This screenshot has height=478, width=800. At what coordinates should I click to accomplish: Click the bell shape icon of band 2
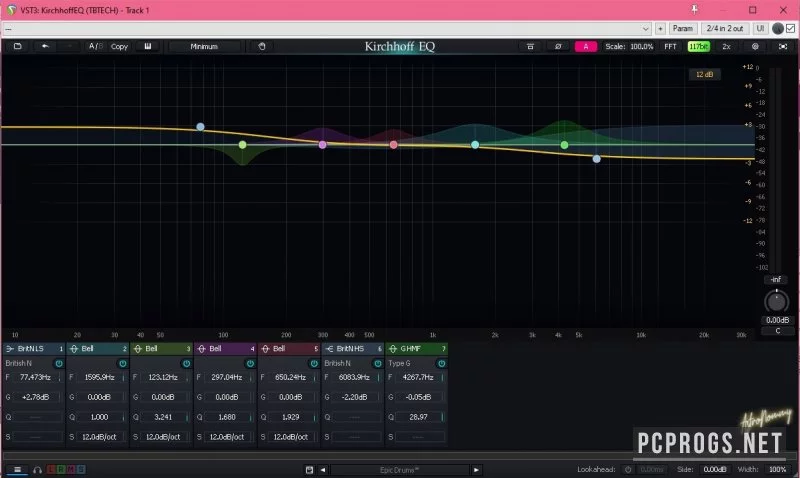point(74,349)
